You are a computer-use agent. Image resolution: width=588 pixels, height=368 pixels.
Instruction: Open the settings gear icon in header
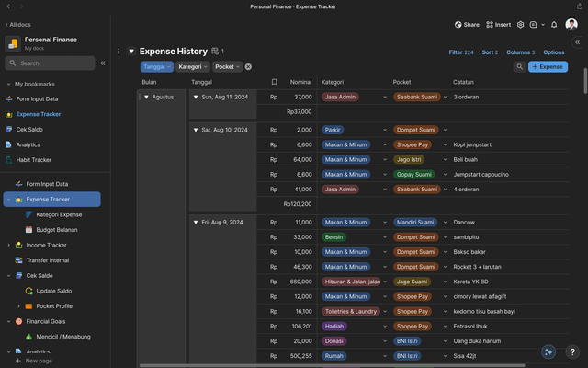520,25
